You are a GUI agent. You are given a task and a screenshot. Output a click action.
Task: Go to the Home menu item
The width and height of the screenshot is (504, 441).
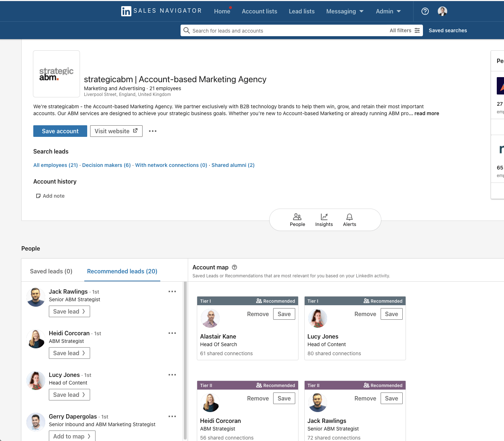(x=222, y=11)
